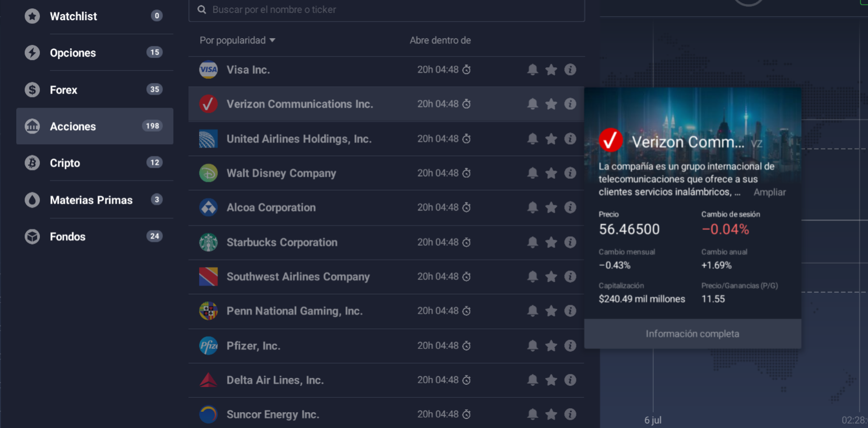Image resolution: width=868 pixels, height=428 pixels.
Task: Click the Delta Air Lines logo icon
Action: pos(209,380)
